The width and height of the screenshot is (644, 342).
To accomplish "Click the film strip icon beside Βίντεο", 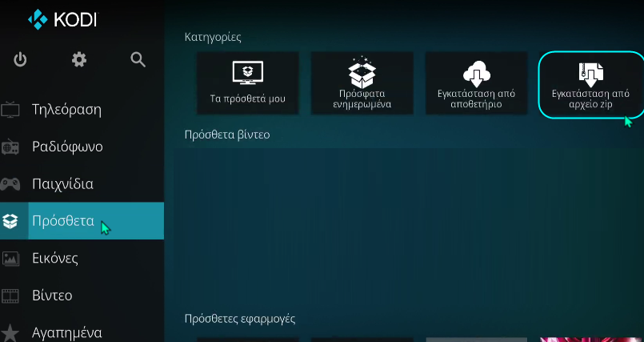I will pos(10,295).
